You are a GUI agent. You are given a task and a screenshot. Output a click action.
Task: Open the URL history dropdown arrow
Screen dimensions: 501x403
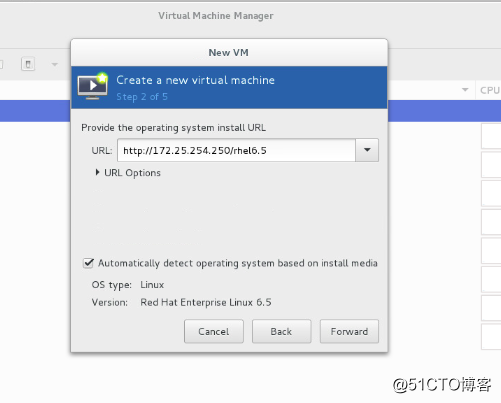[x=367, y=150]
